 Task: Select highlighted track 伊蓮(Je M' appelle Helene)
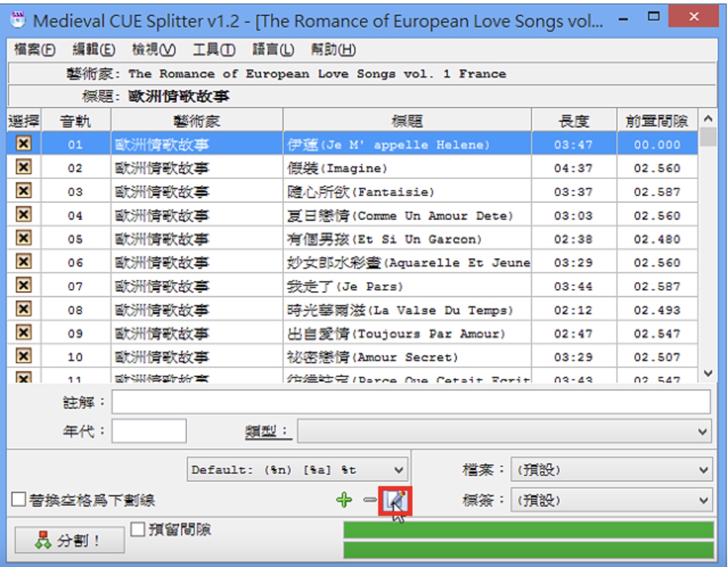[x=388, y=145]
